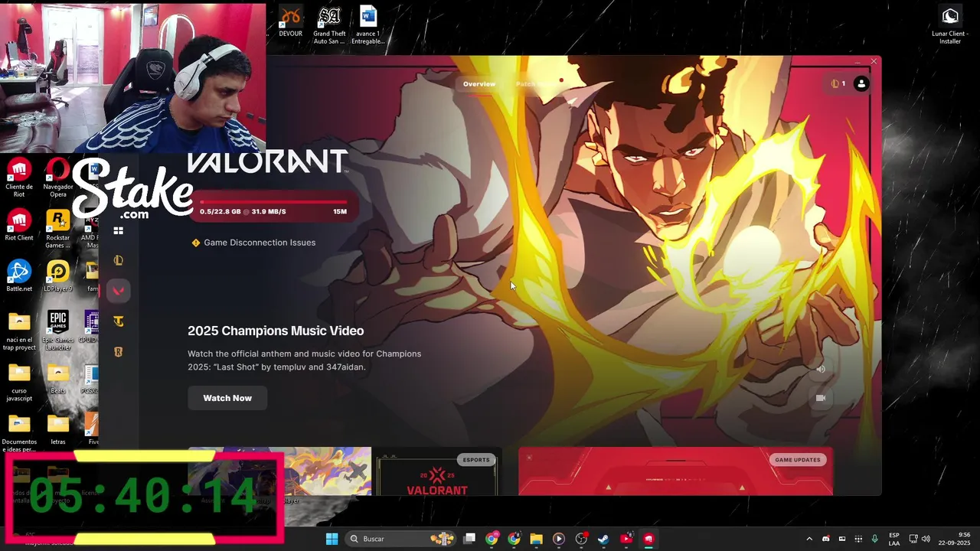Click the 15M remaining time label

(x=340, y=212)
